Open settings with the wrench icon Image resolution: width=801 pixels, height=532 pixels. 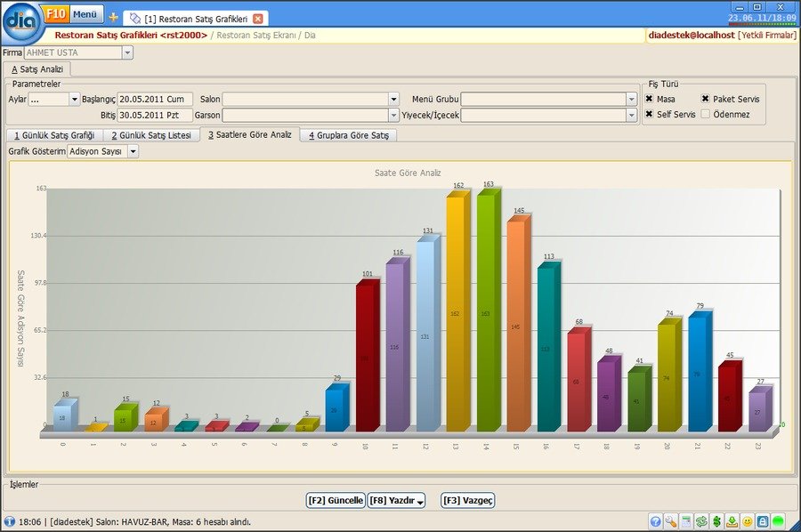point(671,521)
